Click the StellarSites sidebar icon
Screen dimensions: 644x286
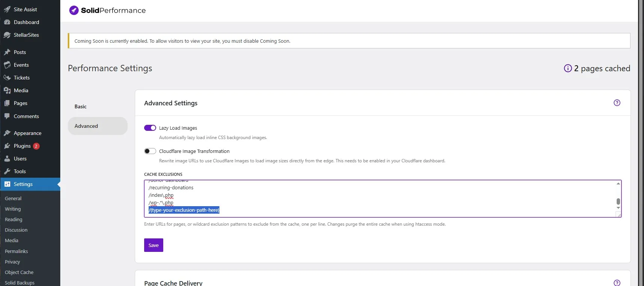[7, 35]
